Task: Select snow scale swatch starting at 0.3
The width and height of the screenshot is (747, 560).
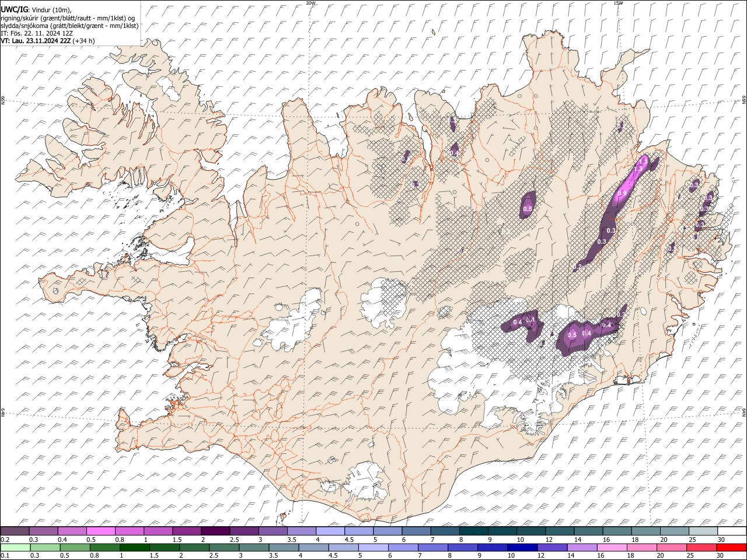Action: 43,531
